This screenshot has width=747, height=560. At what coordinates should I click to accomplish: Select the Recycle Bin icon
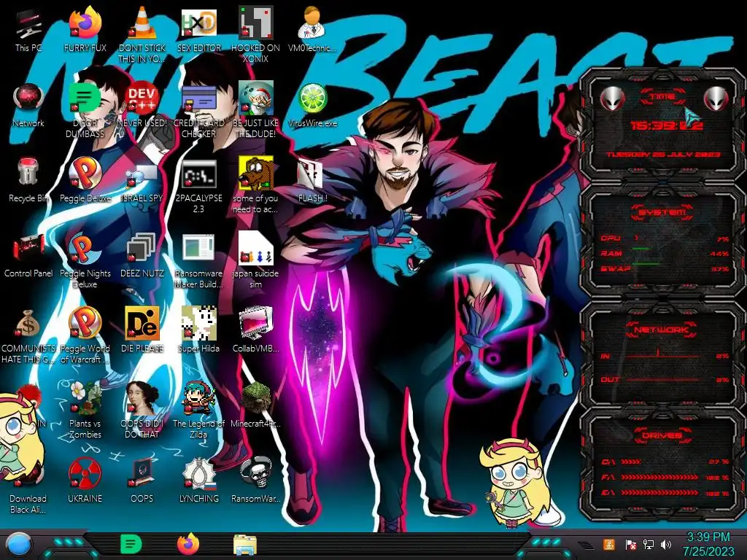pos(28,180)
